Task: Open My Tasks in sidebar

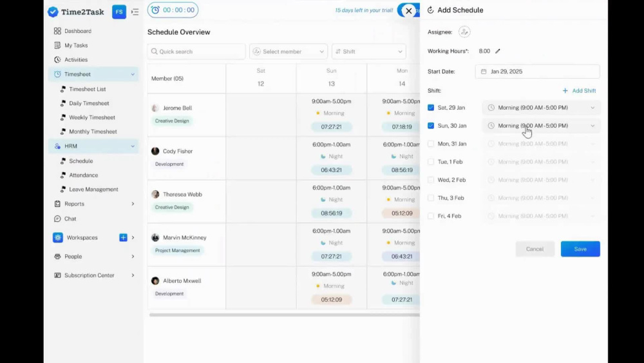Action: point(76,45)
